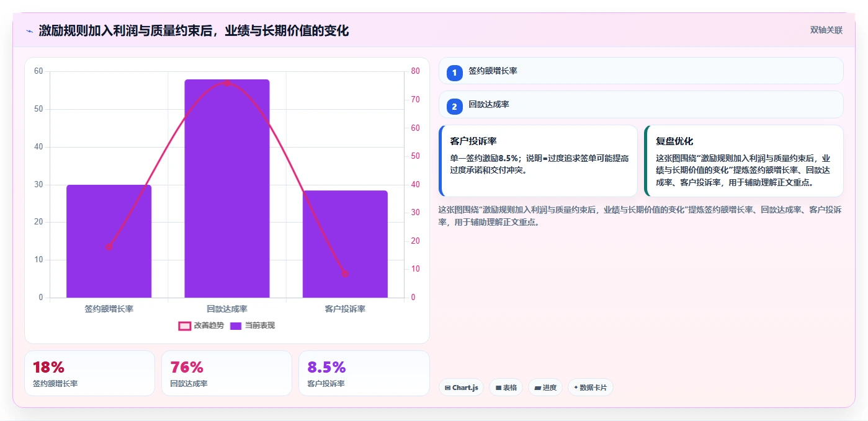The image size is (868, 421).
Task: Click the purple bar for 回款达成率
Action: tap(227, 188)
